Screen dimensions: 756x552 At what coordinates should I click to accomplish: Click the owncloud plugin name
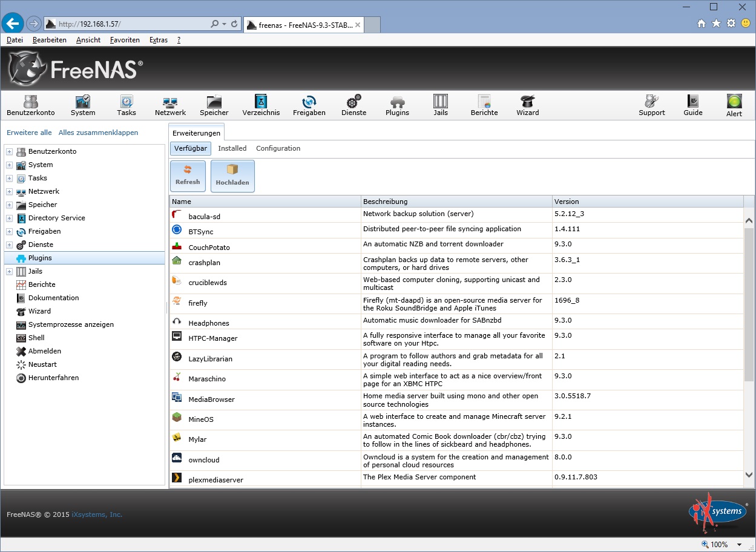click(204, 460)
